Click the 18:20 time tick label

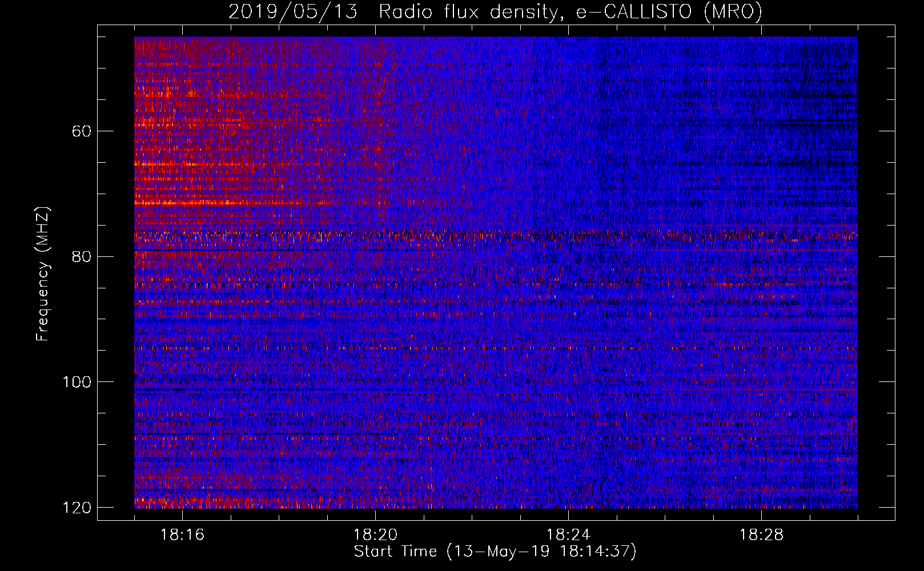pos(375,535)
